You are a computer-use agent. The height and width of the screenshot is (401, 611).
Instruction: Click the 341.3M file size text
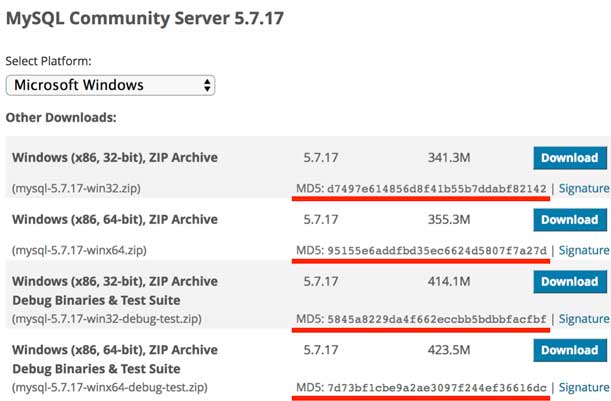(x=447, y=157)
